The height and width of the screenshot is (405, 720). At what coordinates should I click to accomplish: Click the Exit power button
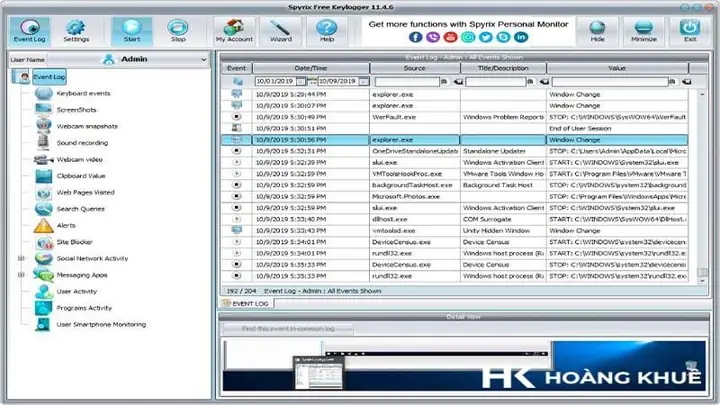[690, 31]
